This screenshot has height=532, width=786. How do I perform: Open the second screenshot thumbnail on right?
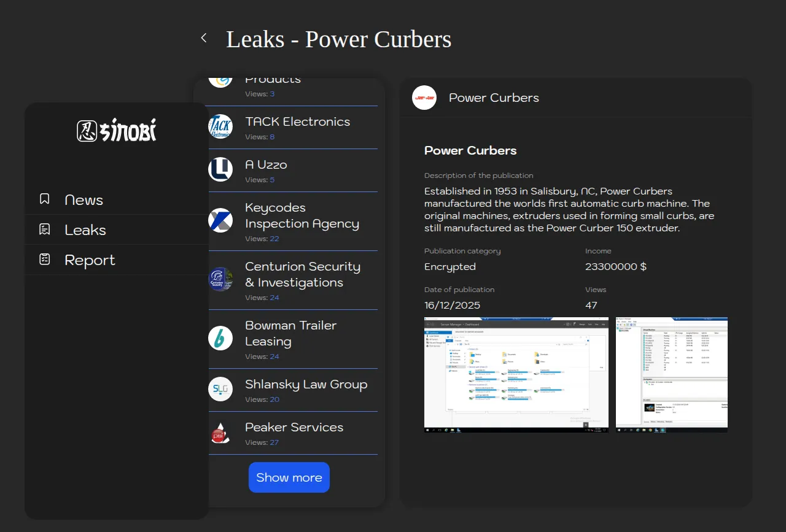[x=671, y=375]
